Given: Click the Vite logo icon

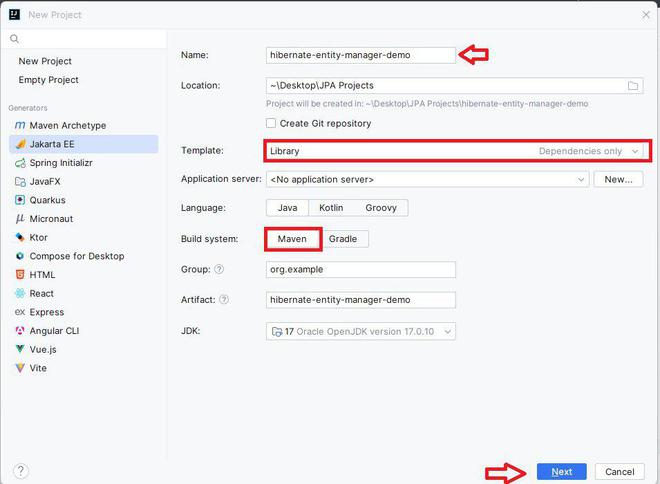Looking at the screenshot, I should click(x=20, y=368).
